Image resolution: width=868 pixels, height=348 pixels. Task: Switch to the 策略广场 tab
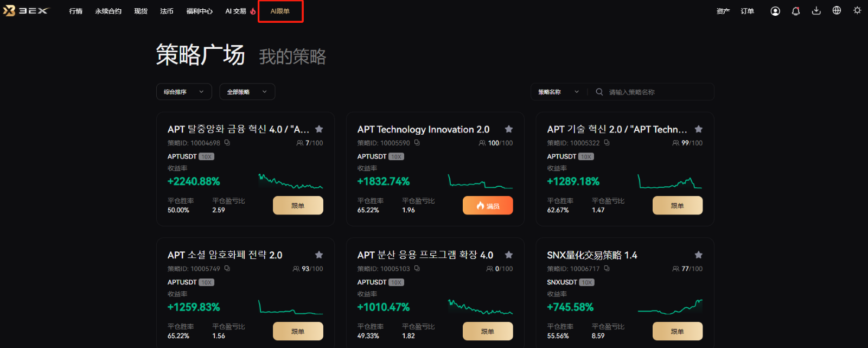click(200, 55)
